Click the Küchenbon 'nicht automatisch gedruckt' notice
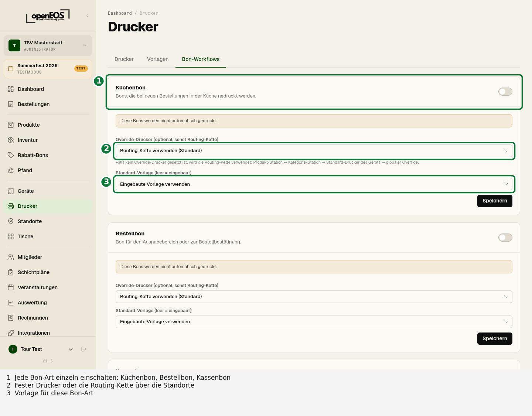Image resolution: width=532 pixels, height=416 pixels. pos(314,121)
